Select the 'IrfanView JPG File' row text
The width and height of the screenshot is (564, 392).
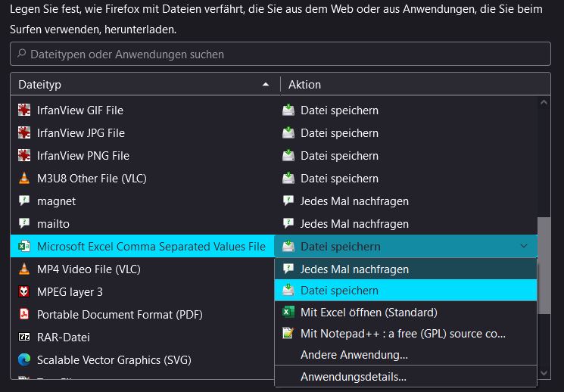[81, 132]
